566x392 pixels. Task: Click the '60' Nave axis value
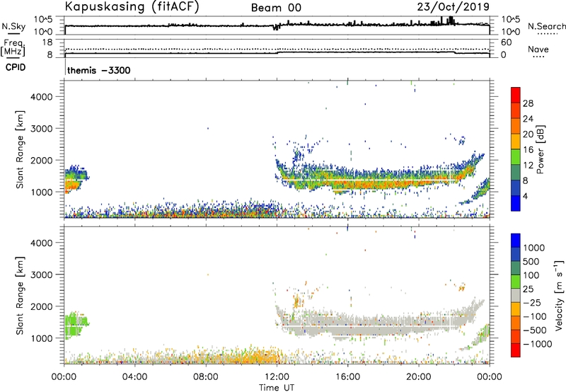506,42
